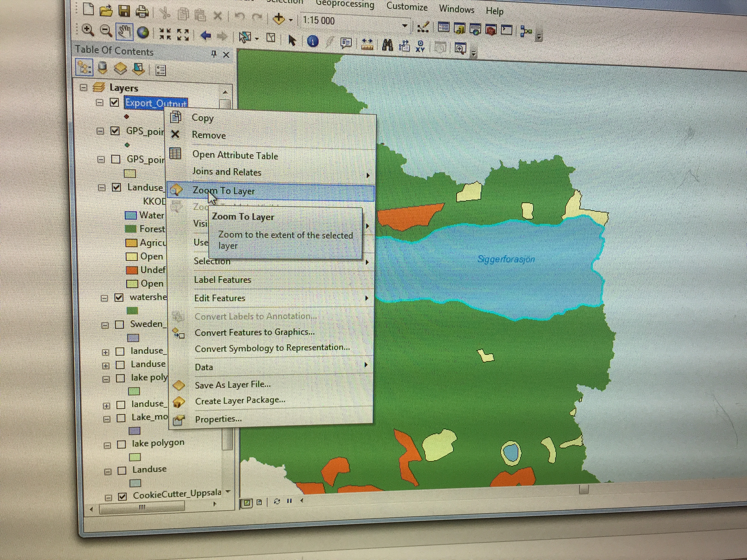Screen dimensions: 747x560
Task: Go back to previous extent blue arrow
Action: pos(205,35)
